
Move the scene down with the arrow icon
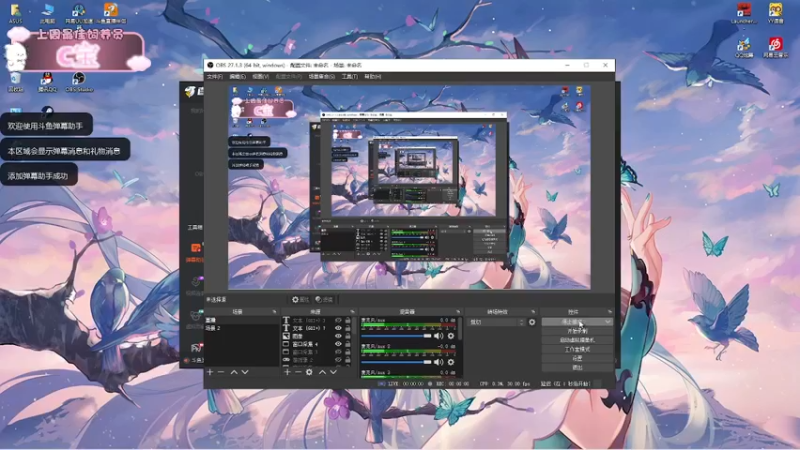(245, 372)
